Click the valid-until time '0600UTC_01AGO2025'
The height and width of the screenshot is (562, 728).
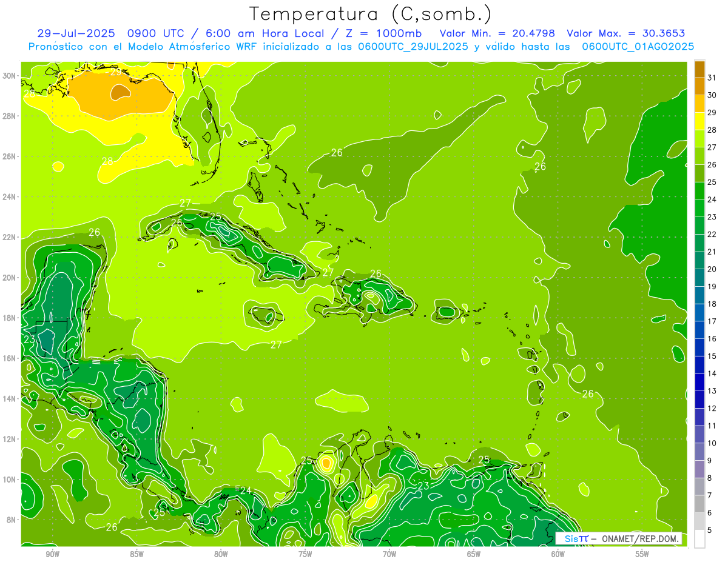click(x=638, y=47)
